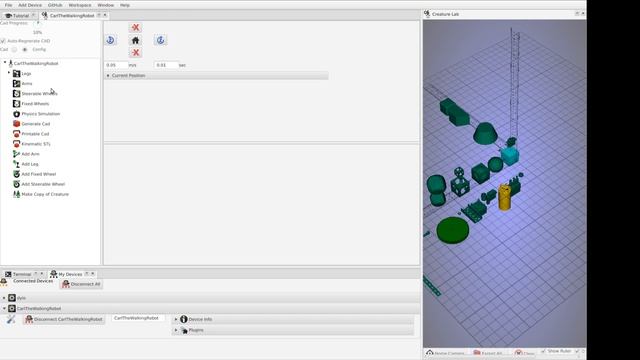Collapse the CarlTheWalkingRobot device row

4,309
